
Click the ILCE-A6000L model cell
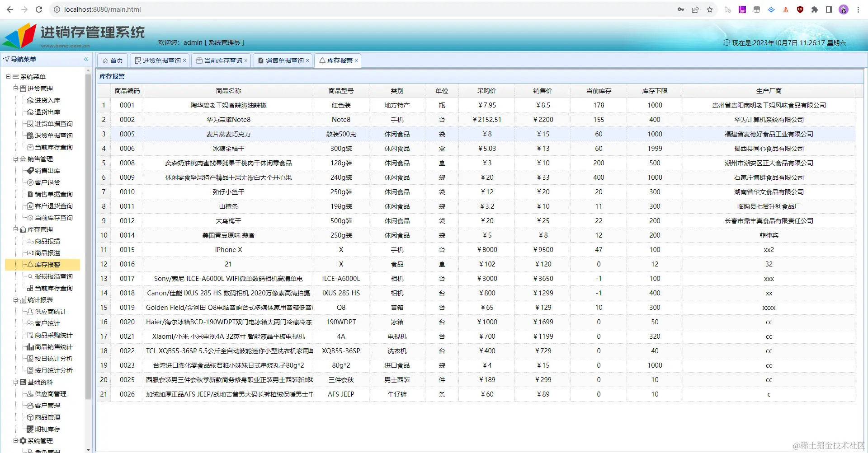pyautogui.click(x=341, y=279)
